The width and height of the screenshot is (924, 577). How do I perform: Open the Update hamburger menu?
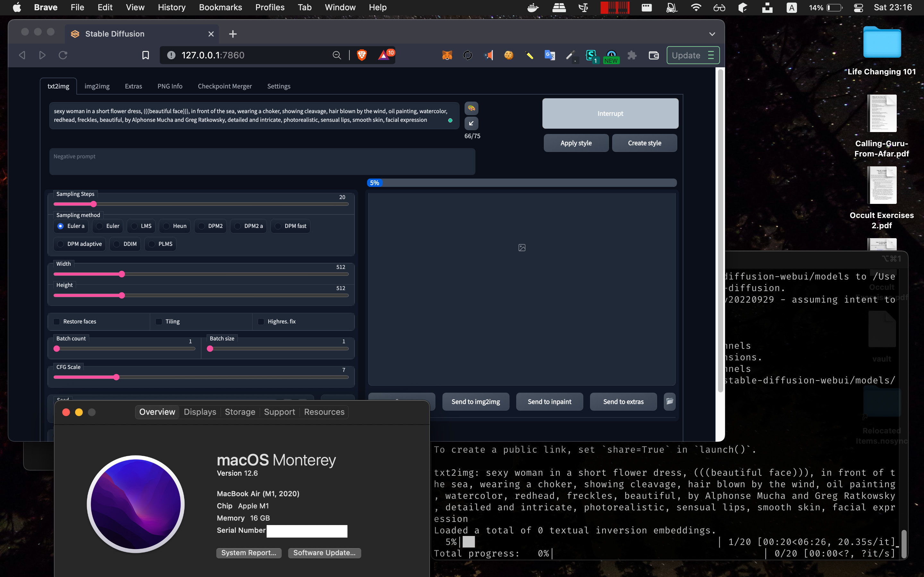tap(711, 55)
